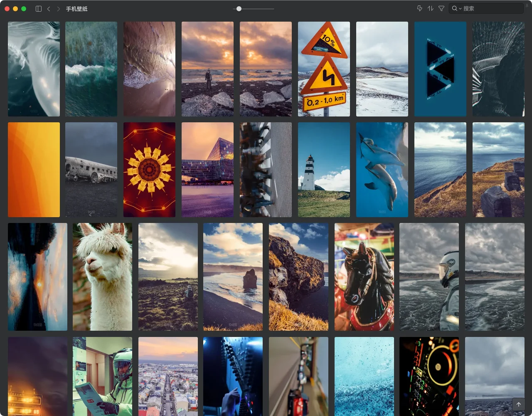The image size is (532, 416).
Task: Open the lightning quick action icon
Action: pos(420,8)
